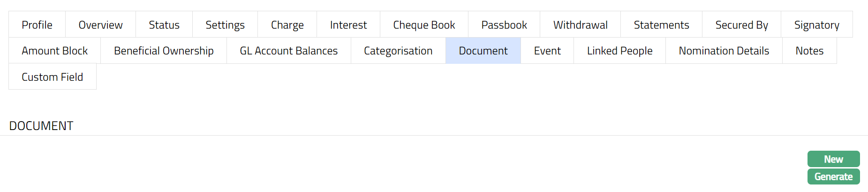Switch to the Signatory tab
Screen dimensions: 868x192
(x=816, y=25)
